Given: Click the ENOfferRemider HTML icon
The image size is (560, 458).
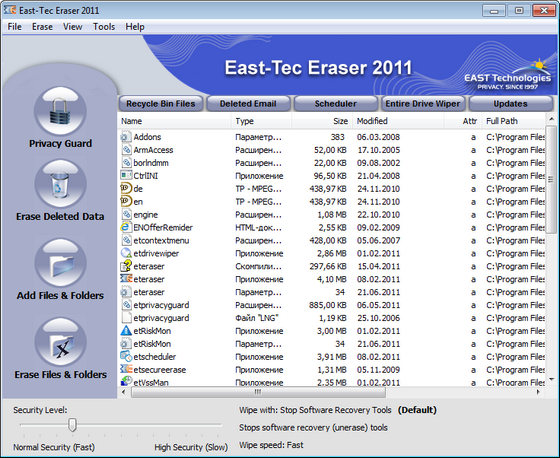Looking at the screenshot, I should coord(126,227).
